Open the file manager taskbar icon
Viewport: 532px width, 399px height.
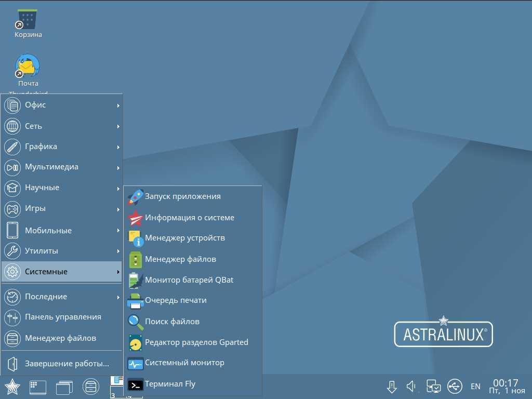(90, 387)
